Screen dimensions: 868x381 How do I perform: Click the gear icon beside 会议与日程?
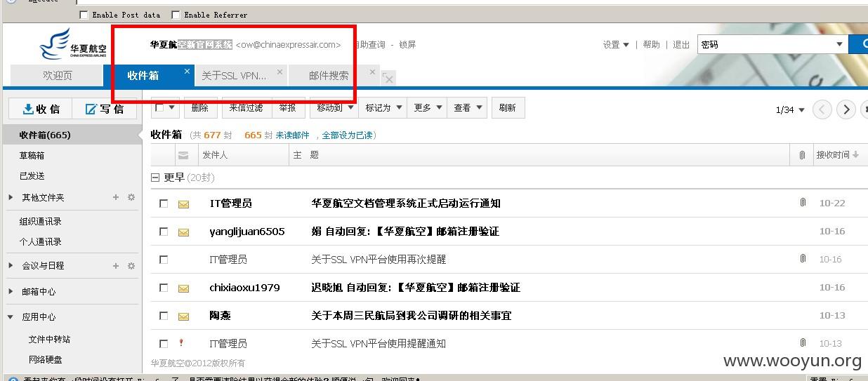click(x=131, y=266)
